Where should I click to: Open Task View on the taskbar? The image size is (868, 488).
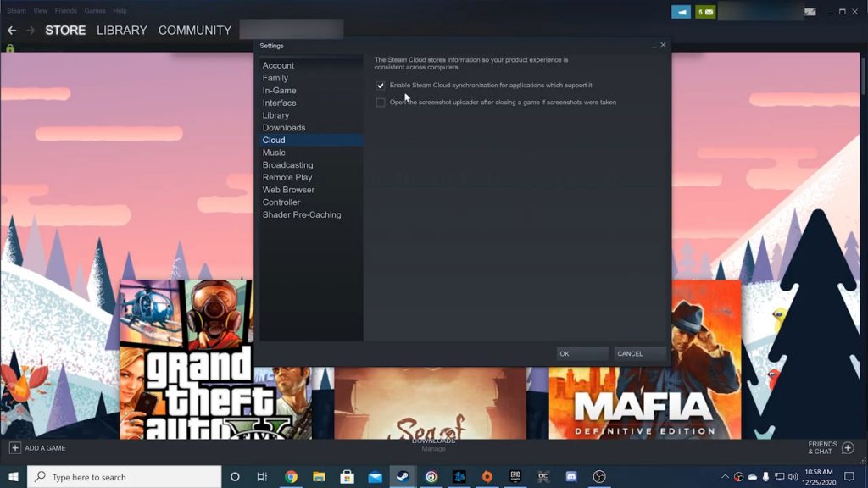coord(263,476)
